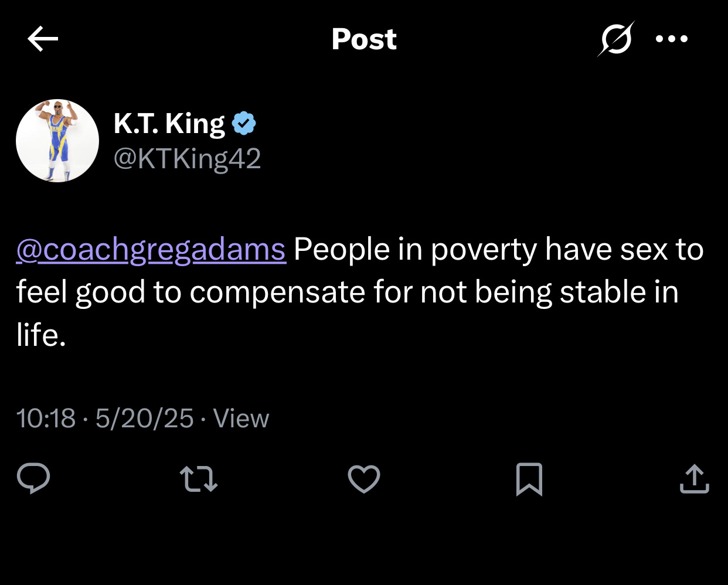This screenshot has height=585, width=728.
Task: Follow the @coachgregadams mention link
Action: tap(151, 250)
